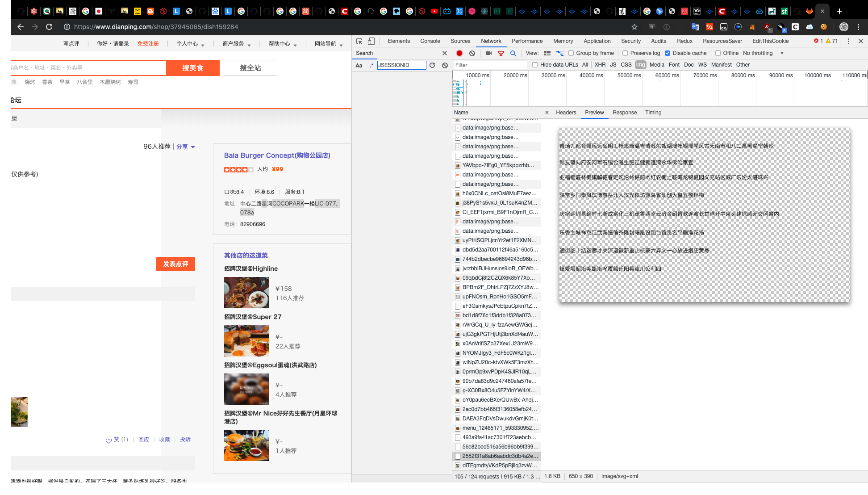Image resolution: width=868 pixels, height=495 pixels.
Task: Open the 招牌汉堡@Super 27 dish thumbnail
Action: point(246,341)
